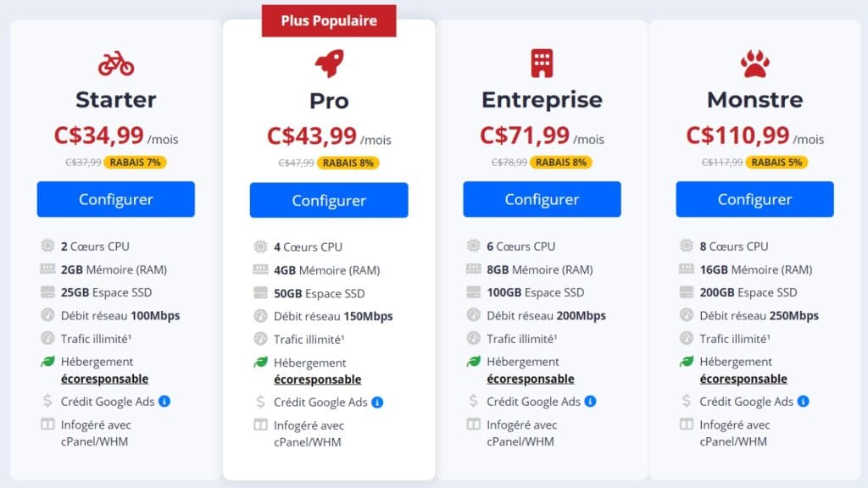Click Configurer on the Starter plan
The image size is (868, 488).
coord(115,199)
